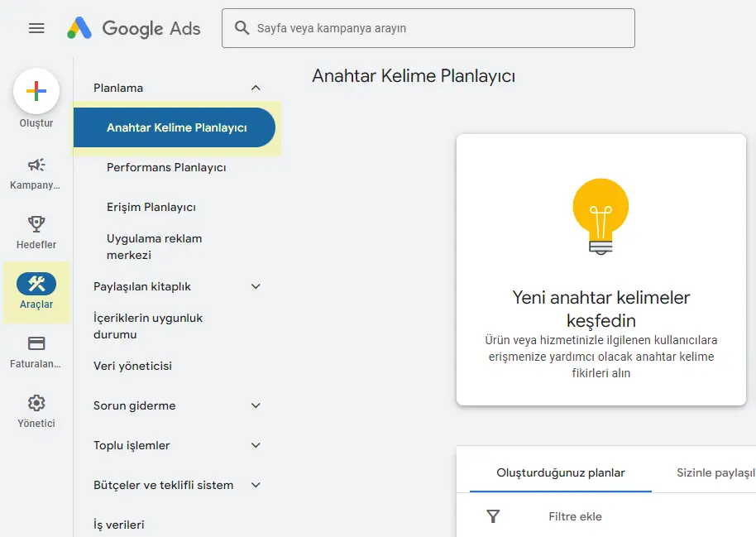Click the Oluştur plus button
Screen dimensions: 756x537
click(x=36, y=91)
